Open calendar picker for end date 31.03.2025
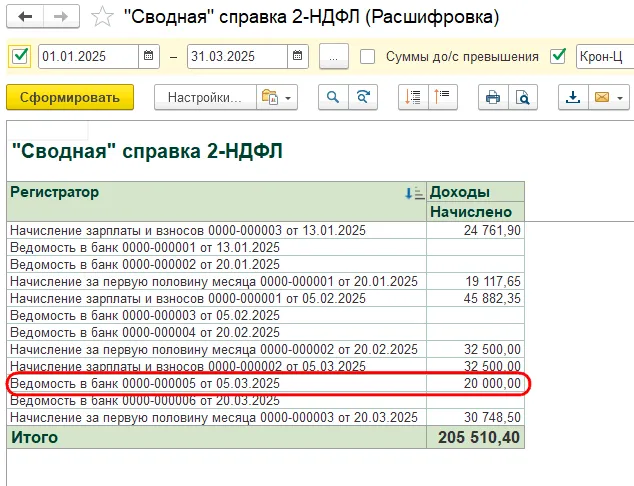The width and height of the screenshot is (634, 486). 298,56
